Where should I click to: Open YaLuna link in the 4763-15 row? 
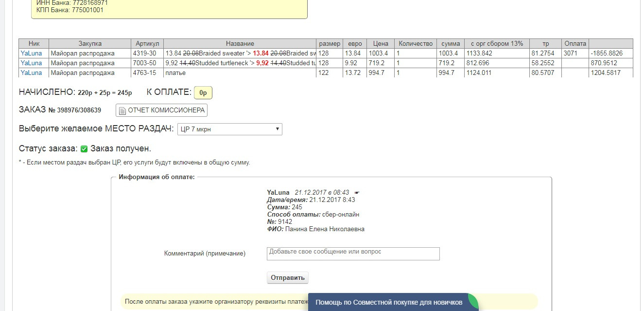(31, 73)
